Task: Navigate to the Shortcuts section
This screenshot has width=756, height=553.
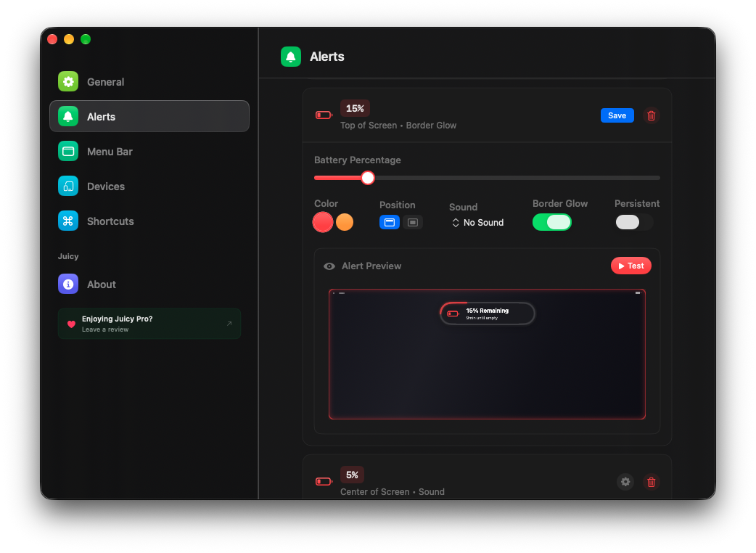Action: (x=149, y=221)
